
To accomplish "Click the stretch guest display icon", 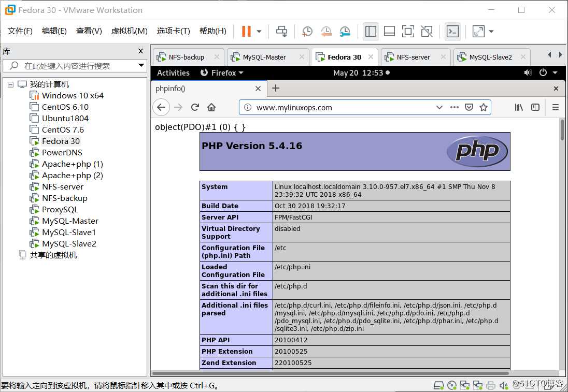I will pos(478,31).
